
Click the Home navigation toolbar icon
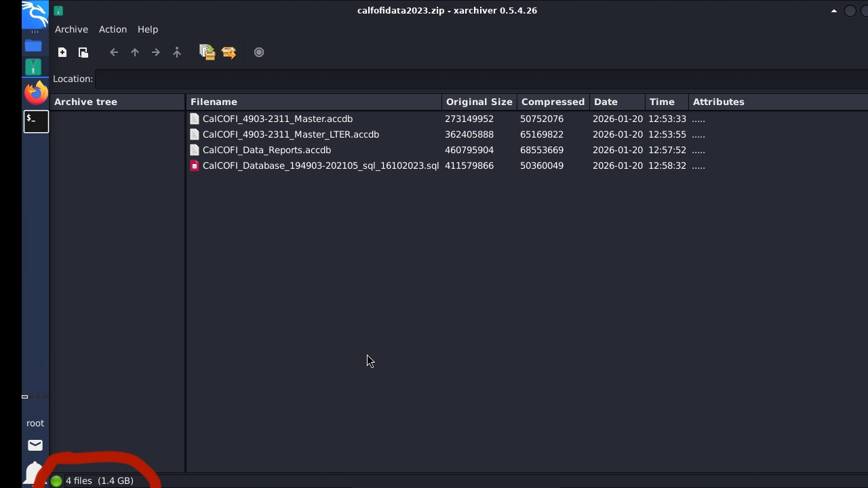coord(177,52)
